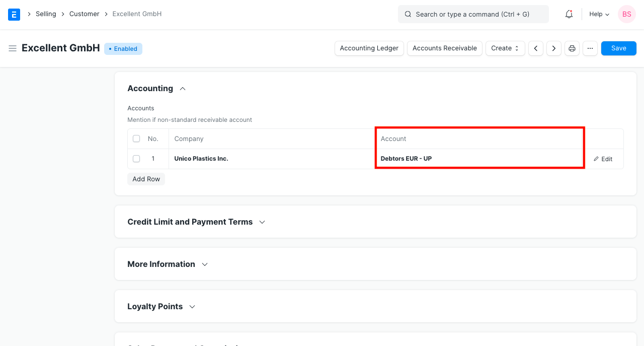This screenshot has height=346, width=644.
Task: Open the Create dropdown
Action: pos(505,48)
